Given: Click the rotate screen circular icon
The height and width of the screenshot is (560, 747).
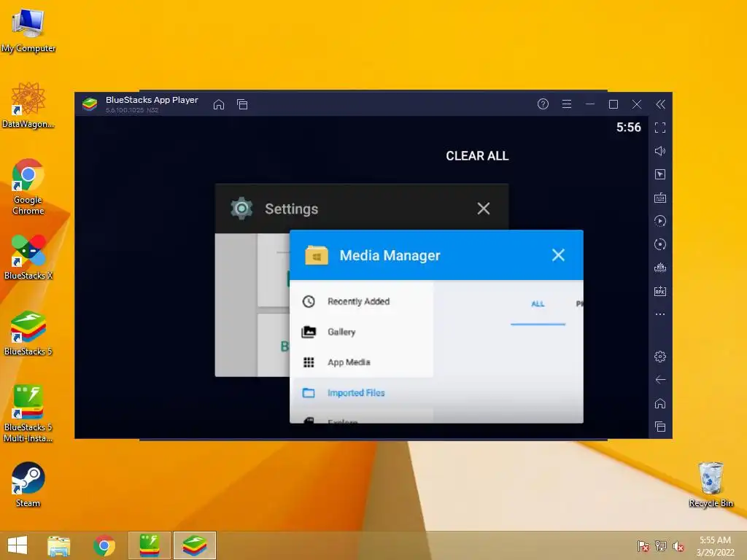Looking at the screenshot, I should click(660, 244).
